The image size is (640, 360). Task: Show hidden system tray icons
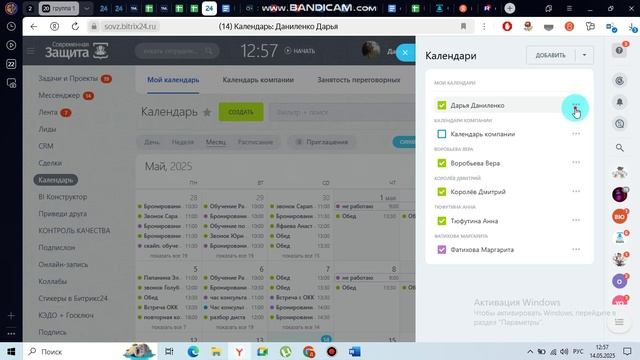click(x=530, y=351)
